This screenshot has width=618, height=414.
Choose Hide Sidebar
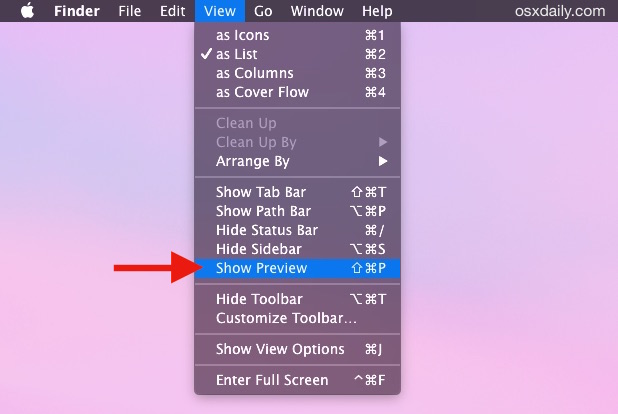point(258,249)
